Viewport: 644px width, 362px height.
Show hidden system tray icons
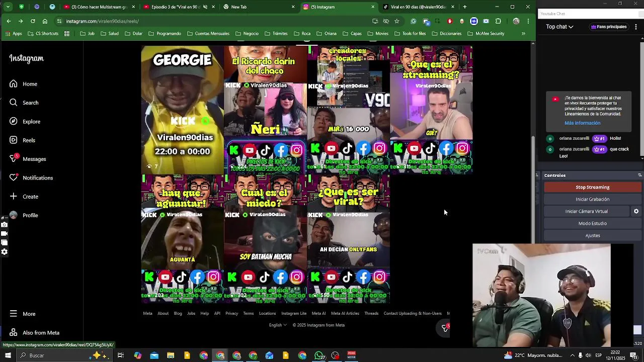[572, 355]
